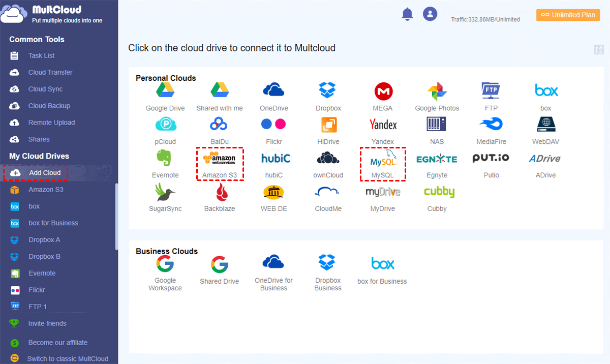Open the notifications bell
The image size is (610, 364).
pos(407,14)
